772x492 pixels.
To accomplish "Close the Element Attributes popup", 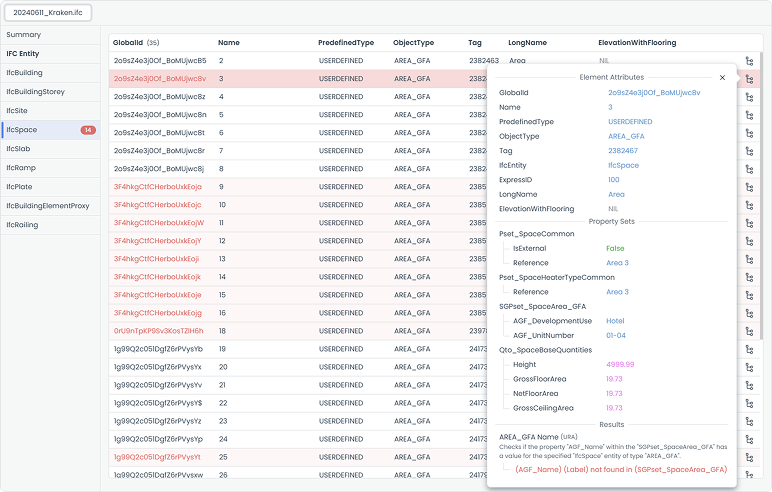I will (722, 77).
